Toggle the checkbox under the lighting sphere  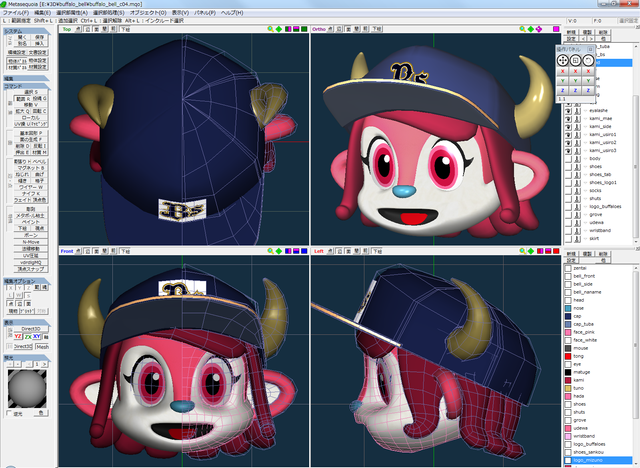pyautogui.click(x=10, y=413)
